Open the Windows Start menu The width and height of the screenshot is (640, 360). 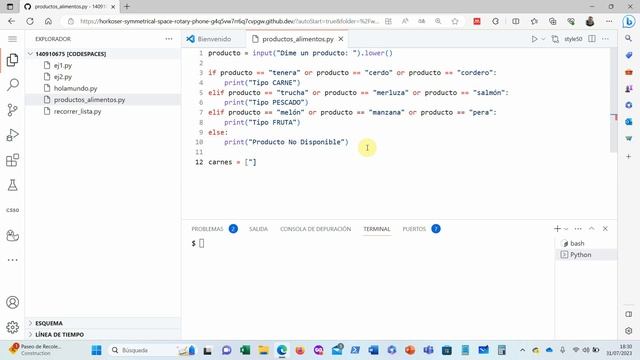click(x=96, y=350)
